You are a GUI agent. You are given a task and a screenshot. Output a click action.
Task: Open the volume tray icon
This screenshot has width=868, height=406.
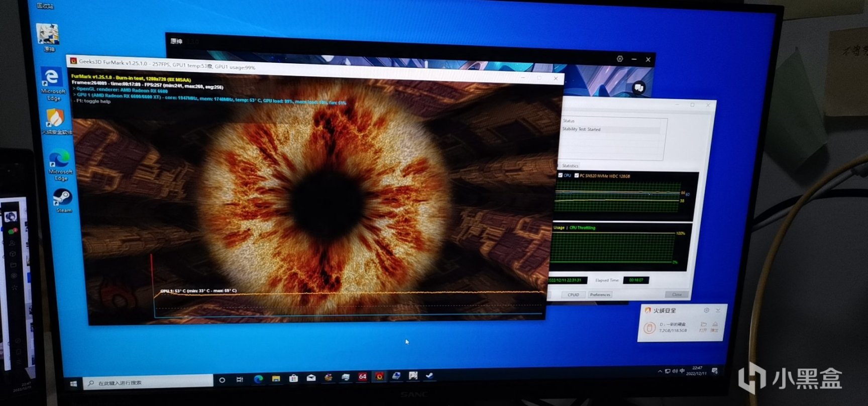675,371
